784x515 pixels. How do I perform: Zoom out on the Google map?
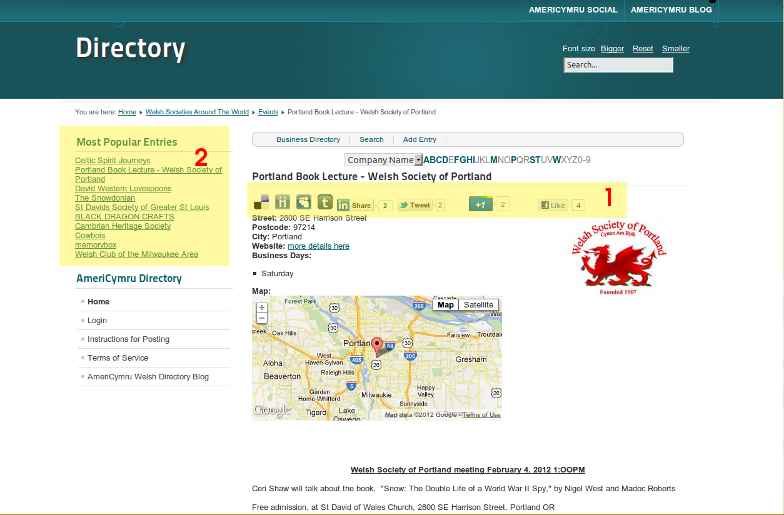click(262, 318)
